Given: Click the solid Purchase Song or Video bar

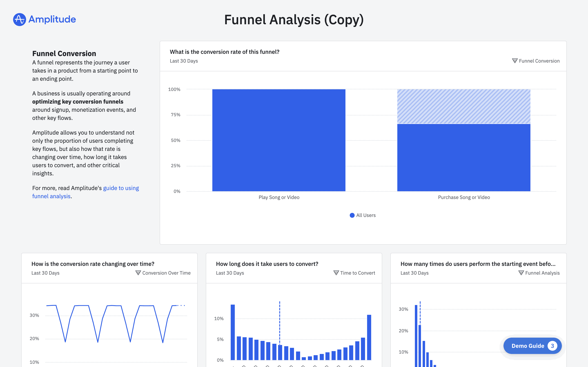Looking at the screenshot, I should (x=464, y=158).
